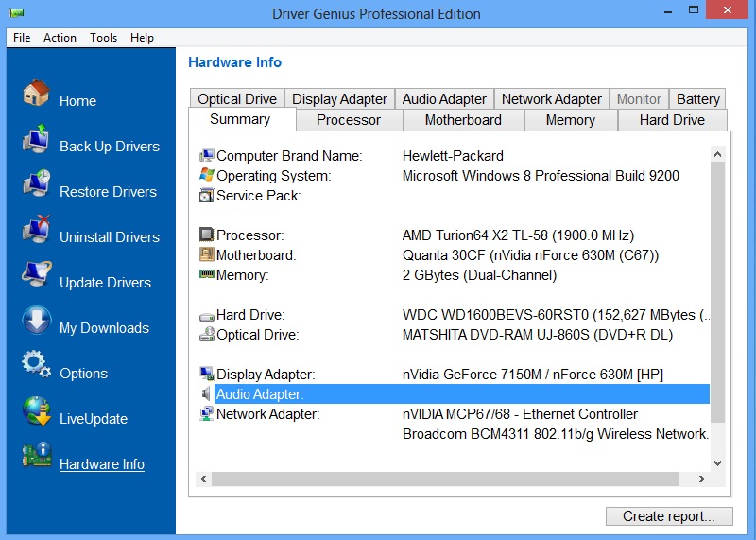Open the Battery tab

point(697,99)
